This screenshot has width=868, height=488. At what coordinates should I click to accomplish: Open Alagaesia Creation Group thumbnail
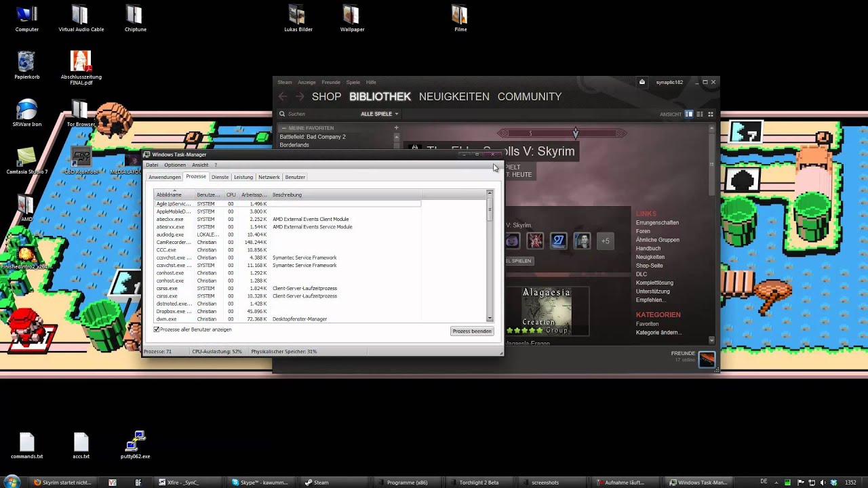pos(546,311)
